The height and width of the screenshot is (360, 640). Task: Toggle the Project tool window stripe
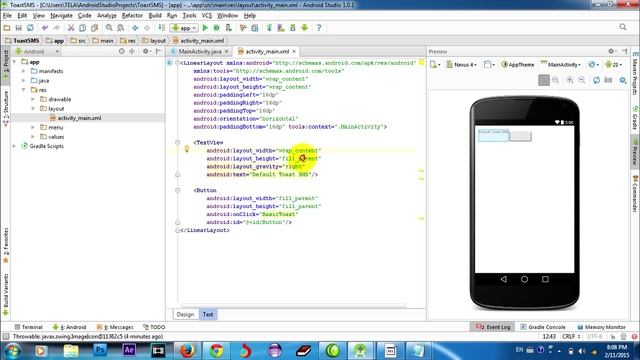click(x=6, y=64)
